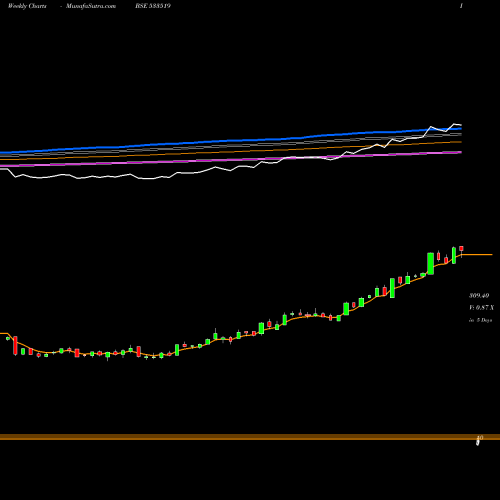Click the "MunafaSutra.com" label

point(91,6)
